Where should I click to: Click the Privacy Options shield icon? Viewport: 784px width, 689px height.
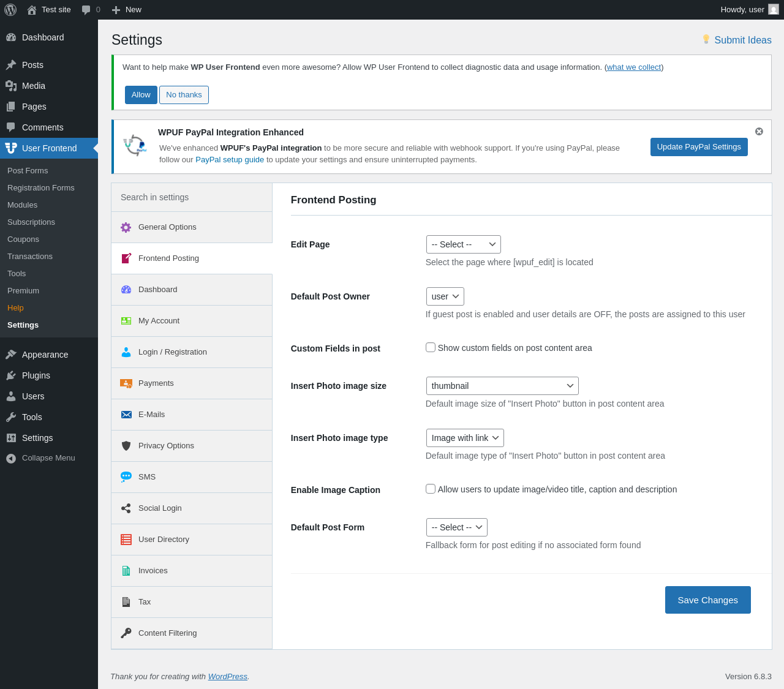126,446
